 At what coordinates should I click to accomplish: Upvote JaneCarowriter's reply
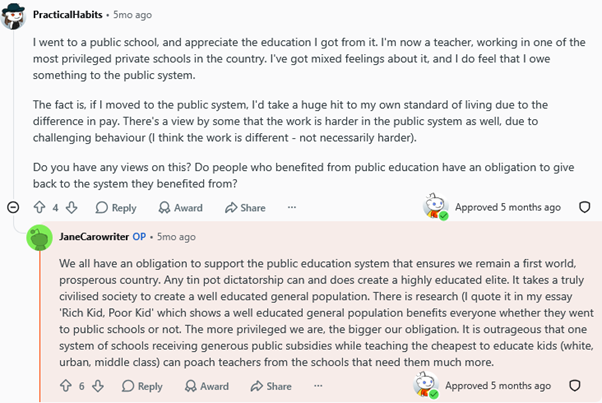66,386
